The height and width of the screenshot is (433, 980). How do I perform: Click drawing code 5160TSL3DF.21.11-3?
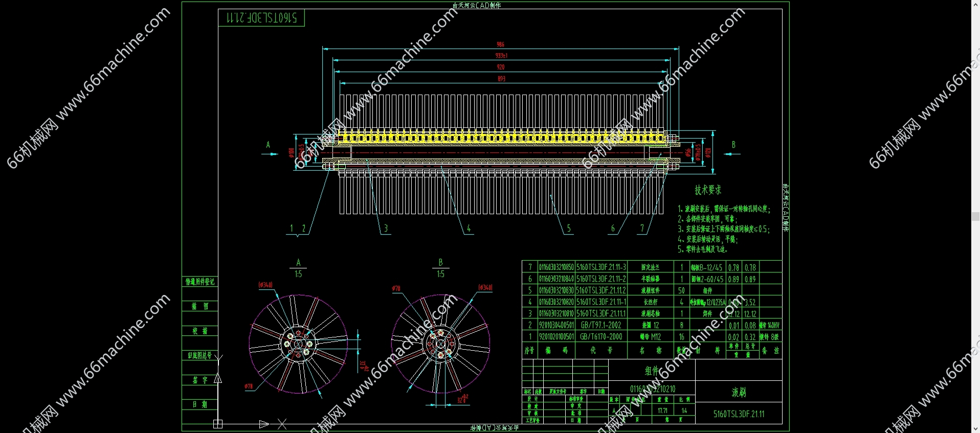[x=601, y=267]
